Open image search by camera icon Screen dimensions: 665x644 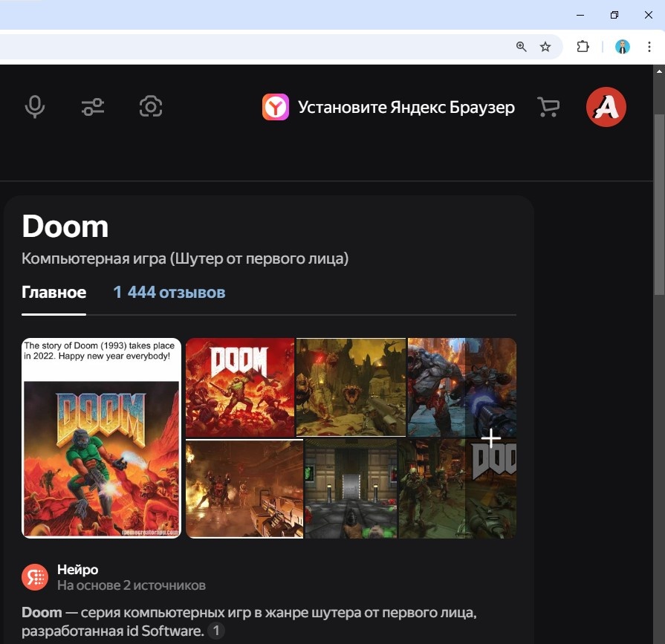pyautogui.click(x=151, y=106)
